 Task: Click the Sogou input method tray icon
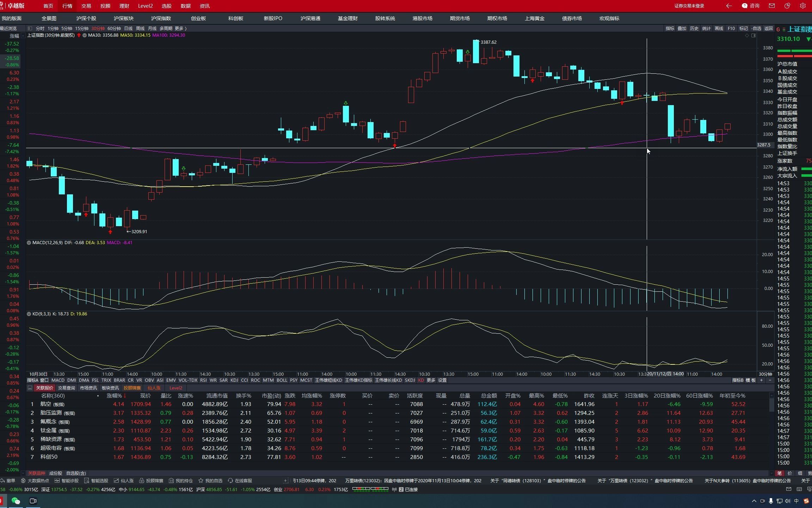(806, 501)
